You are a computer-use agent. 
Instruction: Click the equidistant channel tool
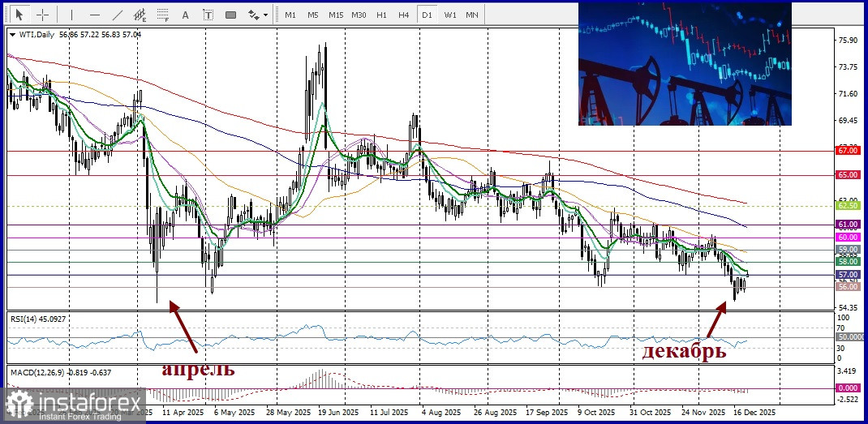pos(140,15)
